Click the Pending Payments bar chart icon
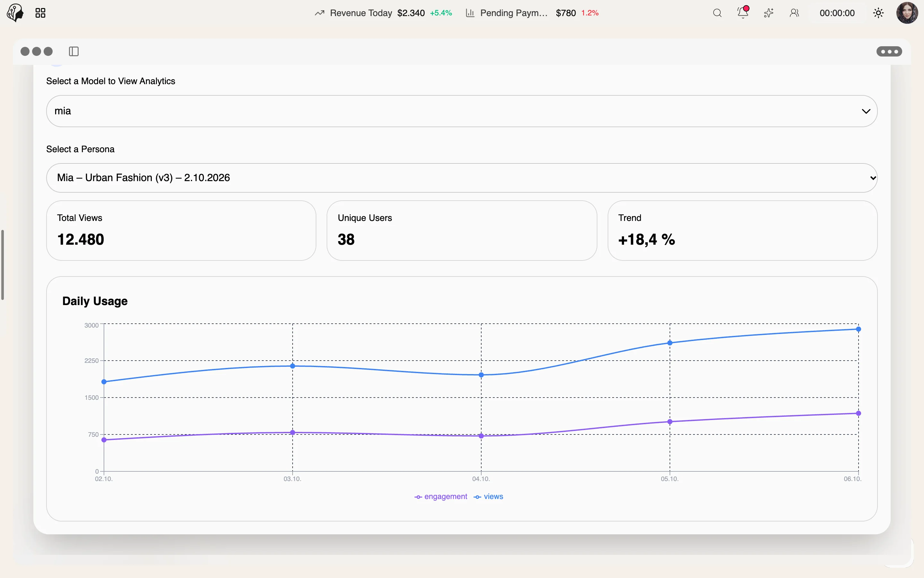This screenshot has width=924, height=578. 470,13
